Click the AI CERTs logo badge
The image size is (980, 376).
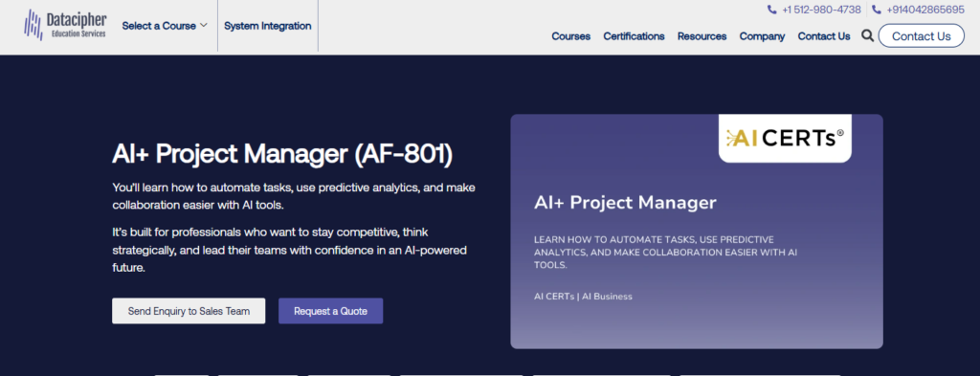point(785,138)
